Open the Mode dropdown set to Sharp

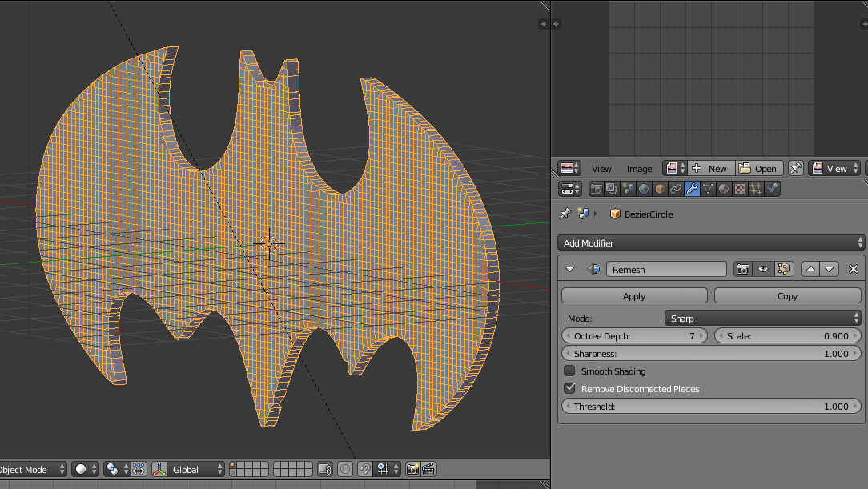[763, 319]
